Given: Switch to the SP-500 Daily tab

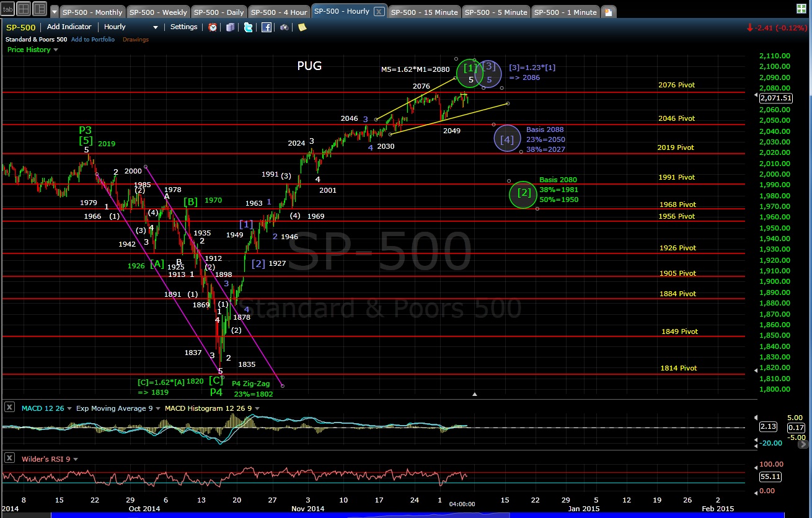Looking at the screenshot, I should (x=219, y=12).
